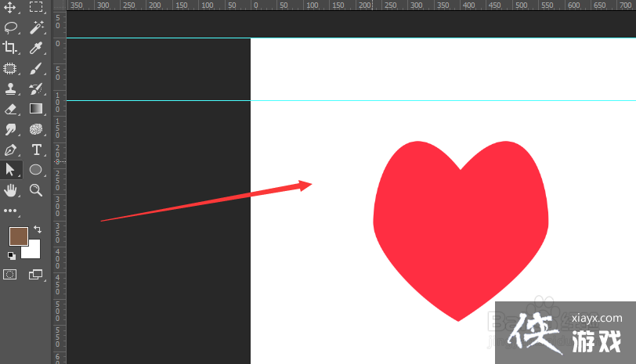Select the Brush tool
Viewport: 636px width, 364px height.
35,68
